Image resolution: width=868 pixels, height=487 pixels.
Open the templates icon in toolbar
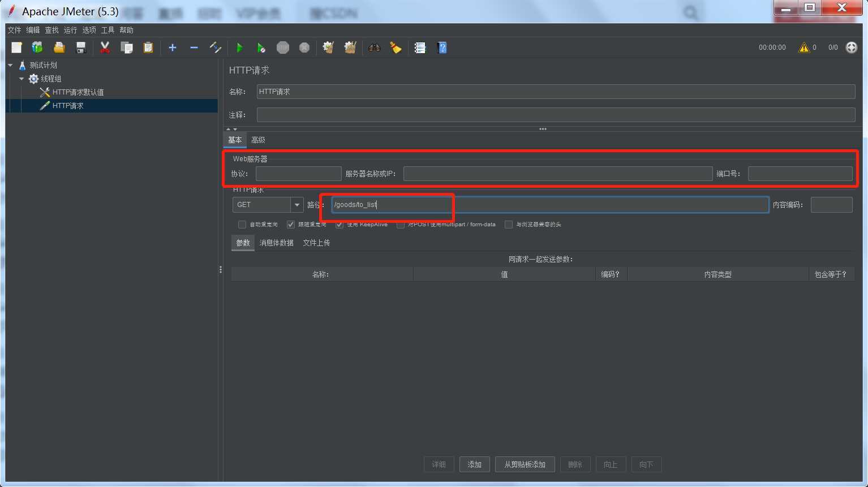[x=37, y=48]
